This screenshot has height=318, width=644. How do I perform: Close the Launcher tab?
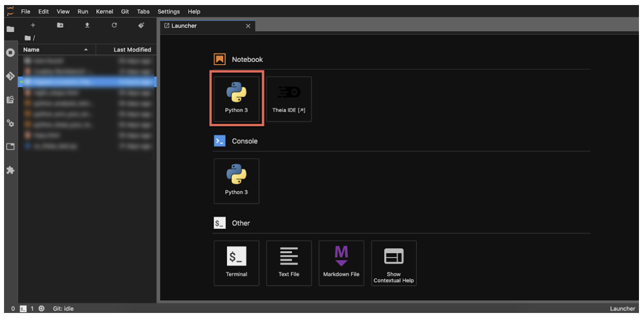click(x=247, y=26)
